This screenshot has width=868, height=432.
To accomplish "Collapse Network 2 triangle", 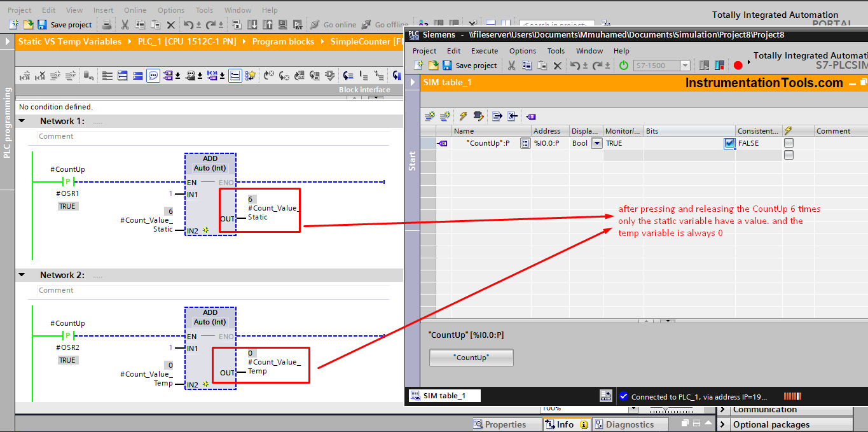I will tap(22, 275).
